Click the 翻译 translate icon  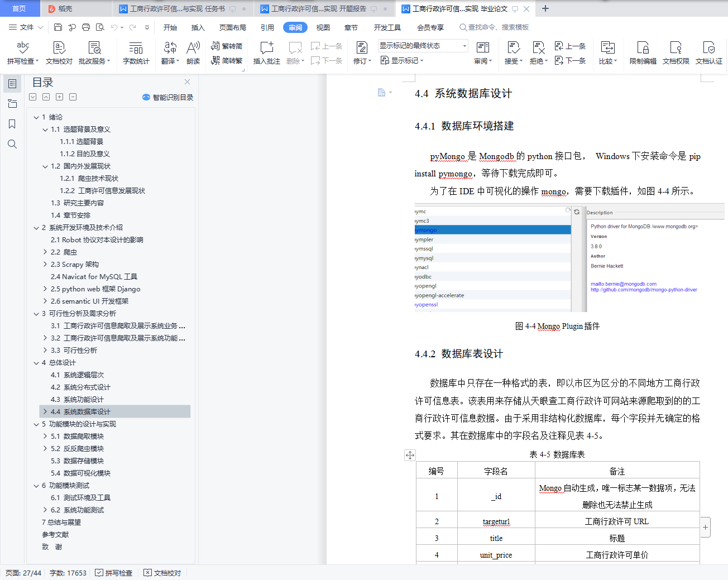pyautogui.click(x=170, y=53)
